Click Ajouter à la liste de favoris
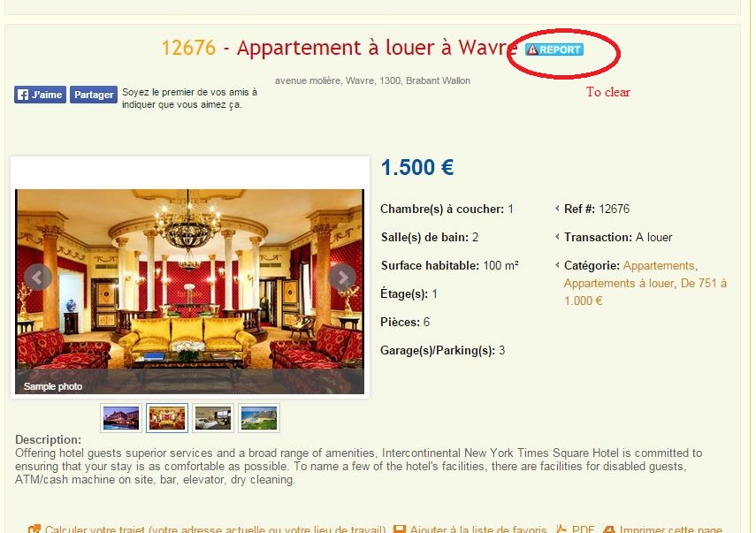 point(478,529)
